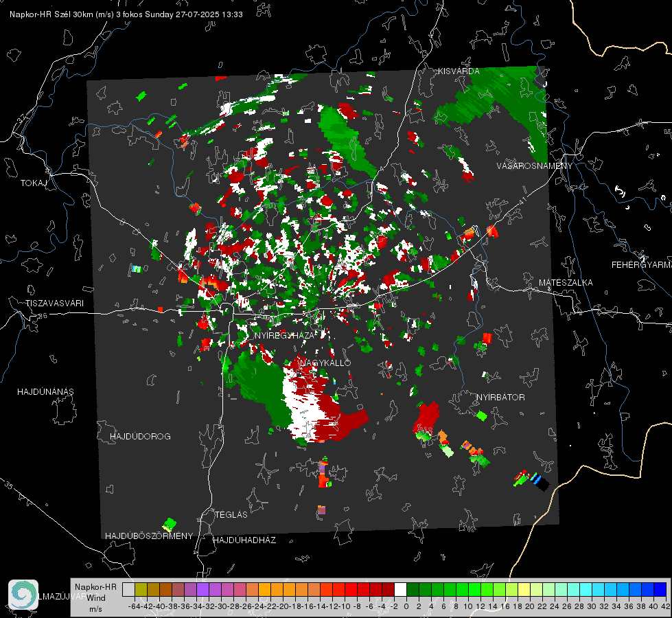672x618 pixels.
Task: Click the NYÍRBÁTOR town label
Action: click(500, 397)
